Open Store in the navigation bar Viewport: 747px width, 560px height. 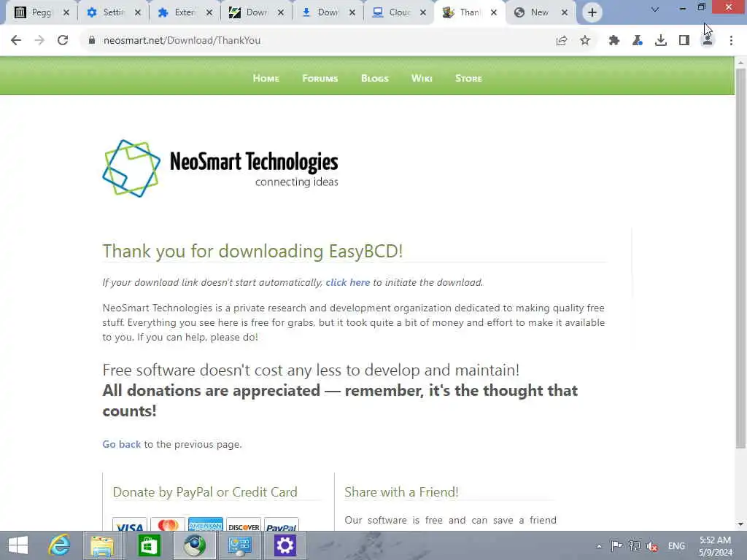tap(468, 78)
